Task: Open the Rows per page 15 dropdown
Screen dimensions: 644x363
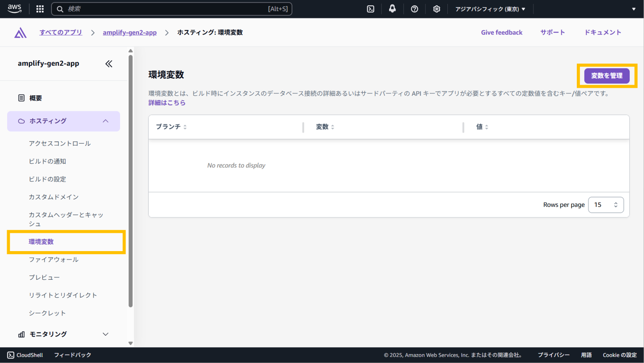Action: [x=606, y=205]
